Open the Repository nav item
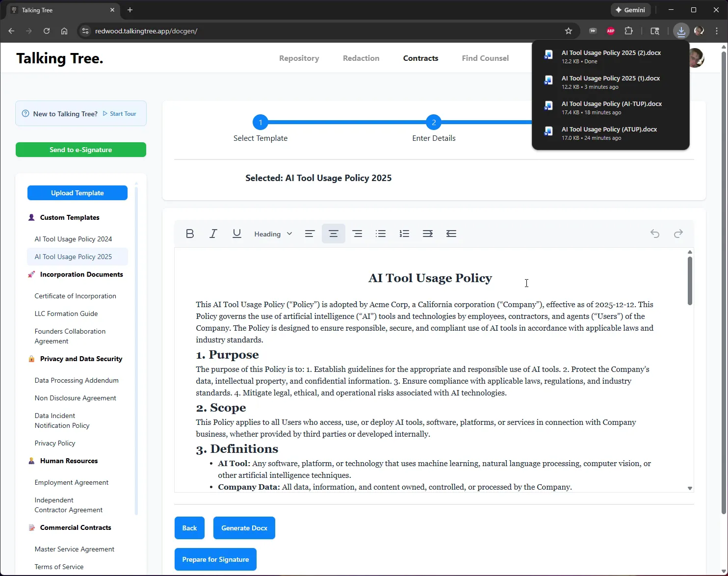The width and height of the screenshot is (728, 576). click(x=299, y=58)
